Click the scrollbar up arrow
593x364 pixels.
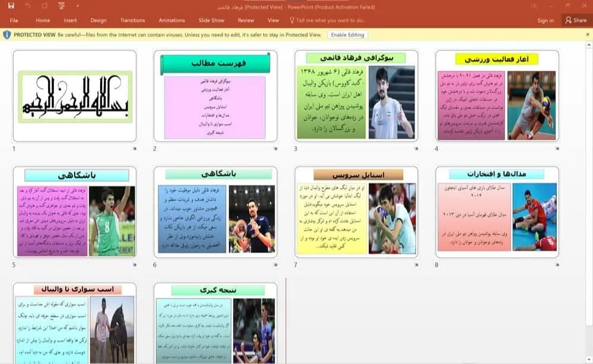589,45
